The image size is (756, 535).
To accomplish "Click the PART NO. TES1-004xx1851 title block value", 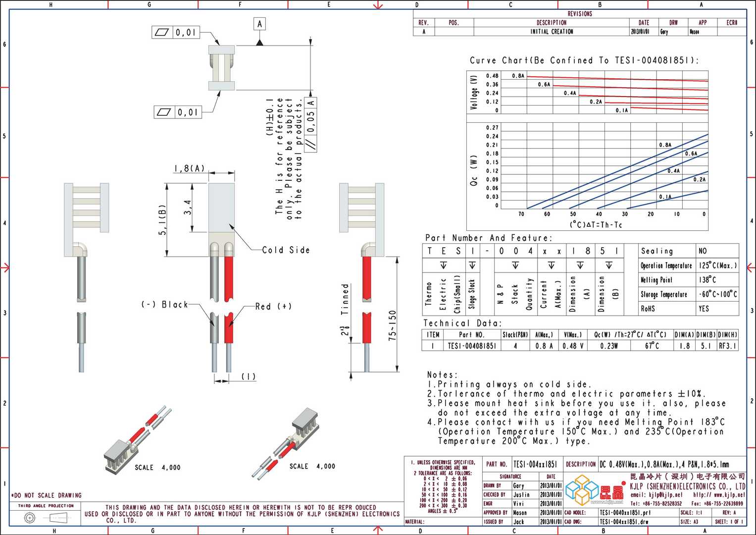I will click(535, 464).
